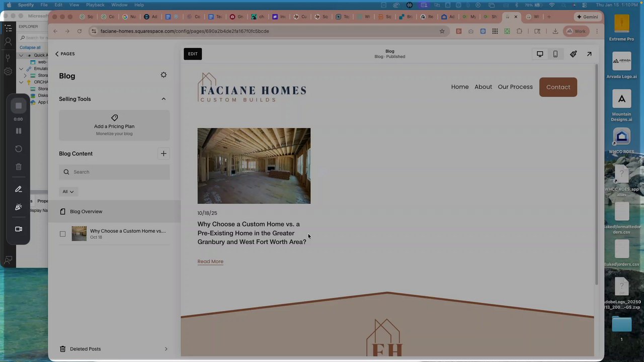Toggle camera icon in recorder toolbar
Image resolution: width=644 pixels, height=362 pixels.
(x=19, y=229)
